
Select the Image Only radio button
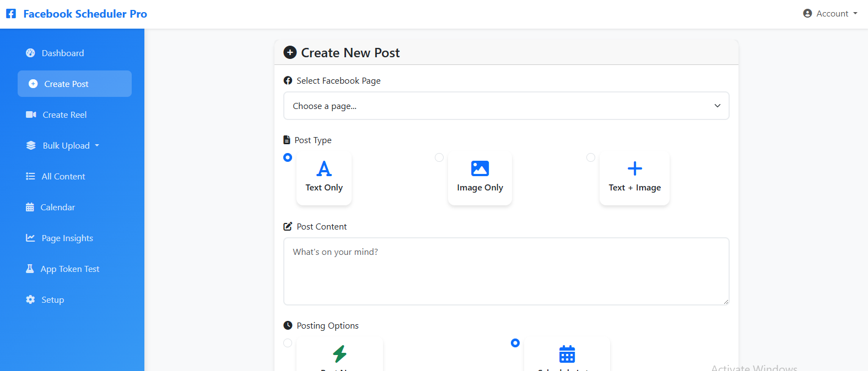coord(439,157)
